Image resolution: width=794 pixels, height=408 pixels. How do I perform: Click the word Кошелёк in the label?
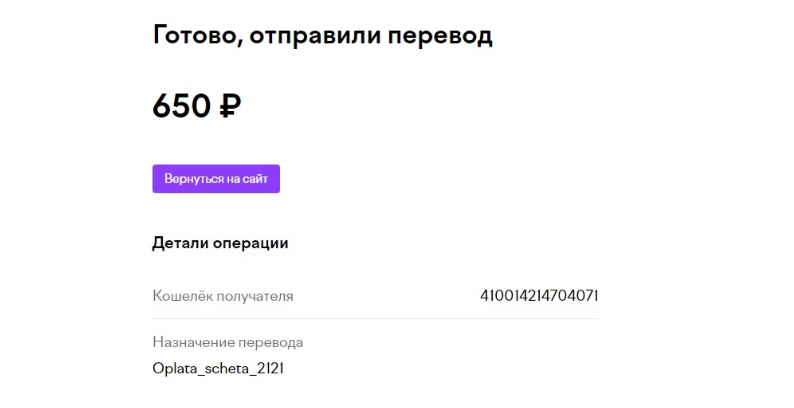pyautogui.click(x=182, y=296)
